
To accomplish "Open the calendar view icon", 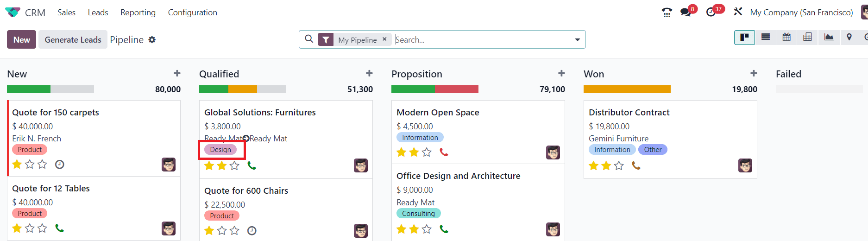I will [x=786, y=37].
